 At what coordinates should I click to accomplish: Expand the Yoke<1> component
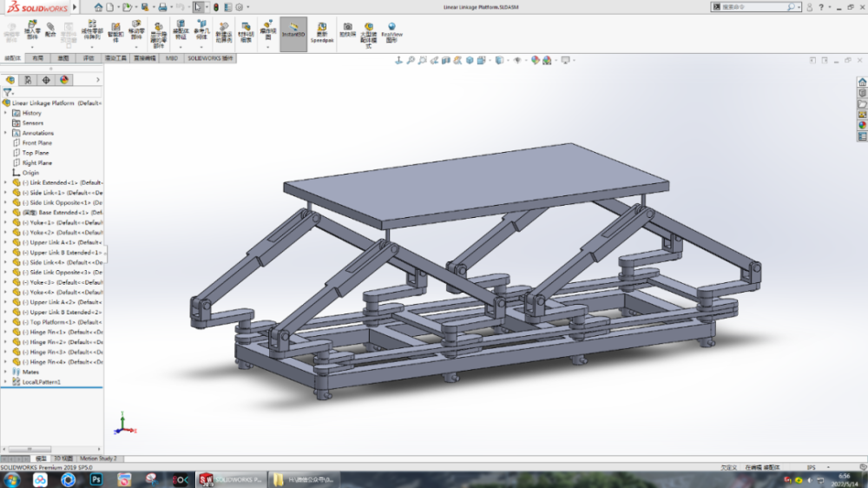[5, 222]
